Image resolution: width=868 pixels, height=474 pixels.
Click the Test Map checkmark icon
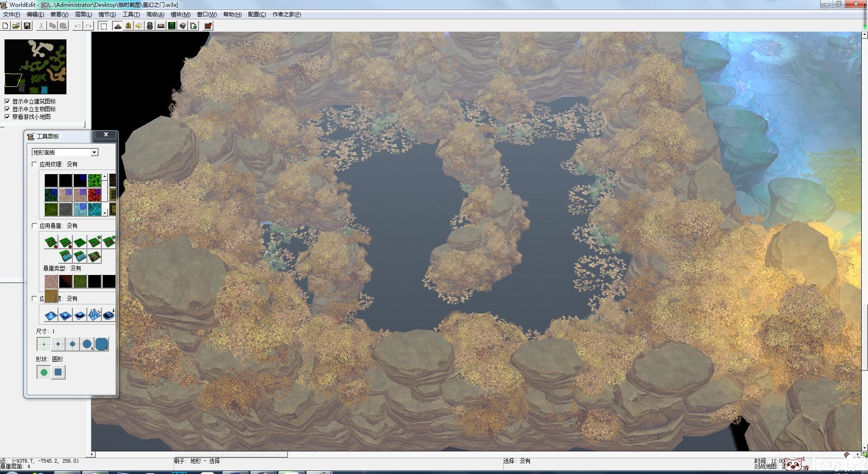(208, 26)
